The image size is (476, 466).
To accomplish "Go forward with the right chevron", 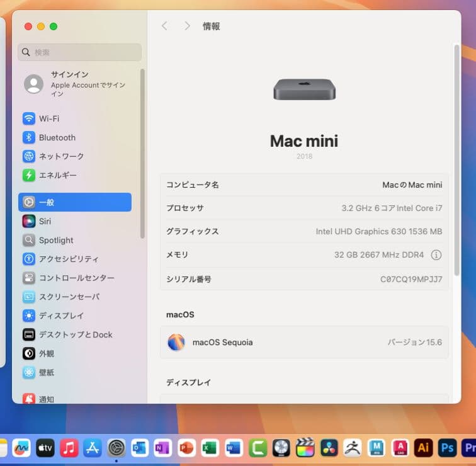I will point(187,26).
